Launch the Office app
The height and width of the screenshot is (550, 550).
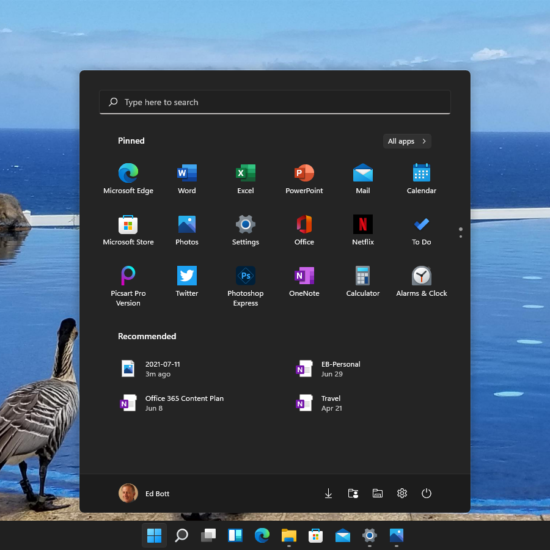[304, 230]
